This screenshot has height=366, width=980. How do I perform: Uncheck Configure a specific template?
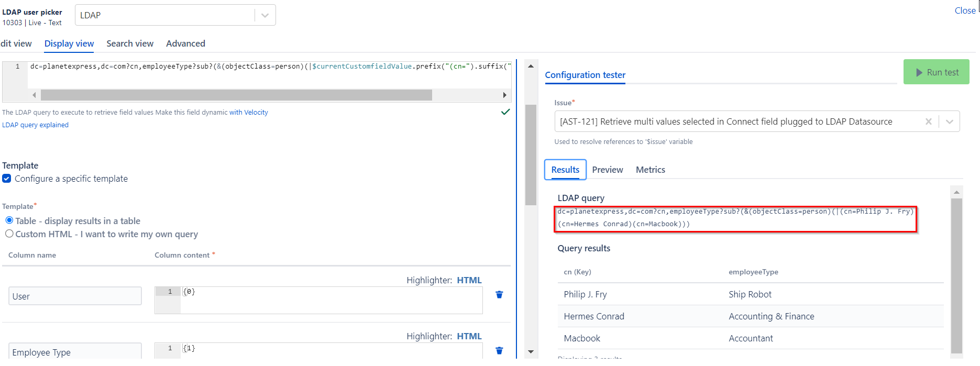pyautogui.click(x=7, y=179)
